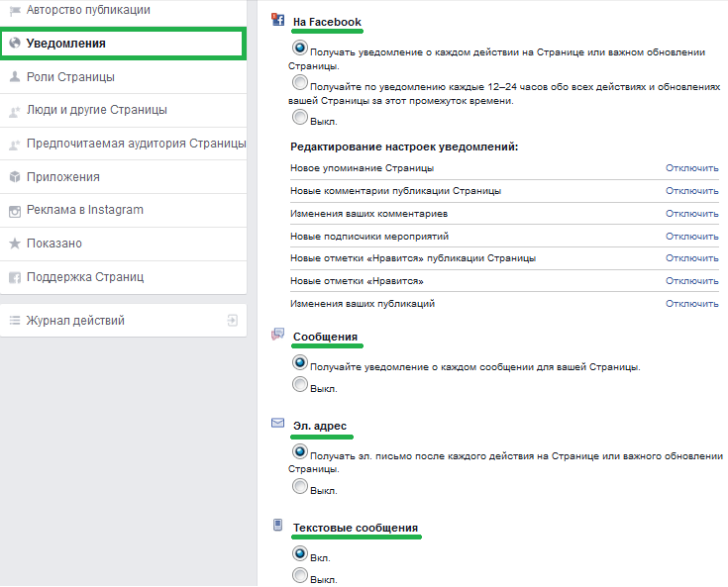Viewport: 728px width, 587px height.
Task: Select Выкл. under На Facebook
Action: point(300,117)
